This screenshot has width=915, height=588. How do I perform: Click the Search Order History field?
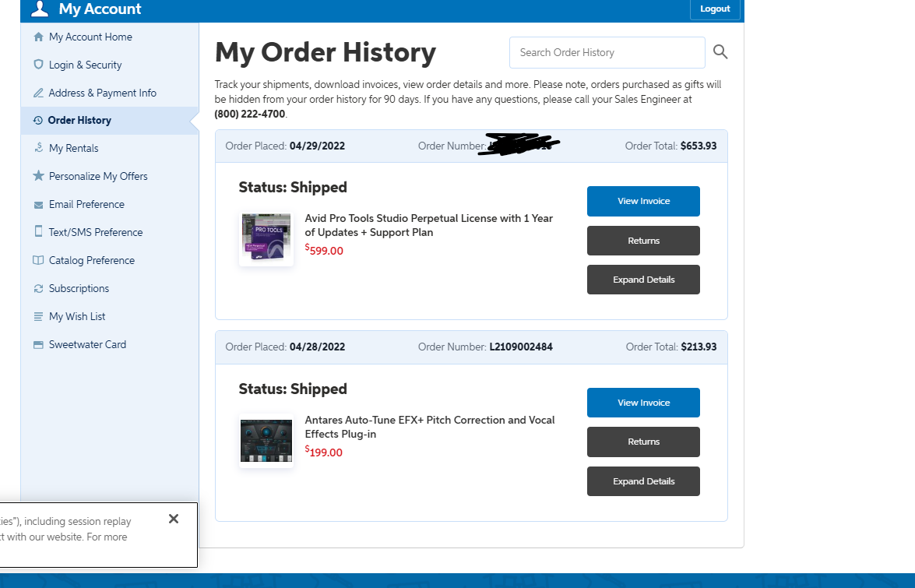pos(607,52)
